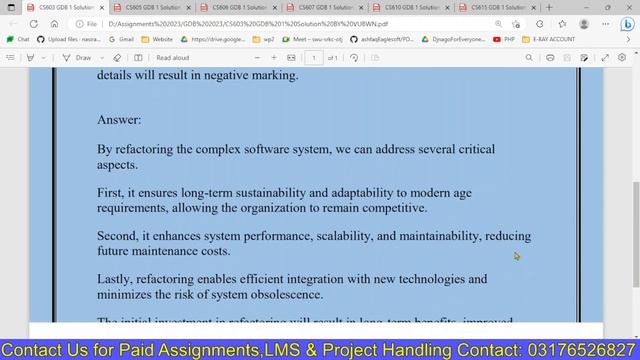The width and height of the screenshot is (640, 360).
Task: Close the CS605 GDB tab
Action: click(188, 8)
